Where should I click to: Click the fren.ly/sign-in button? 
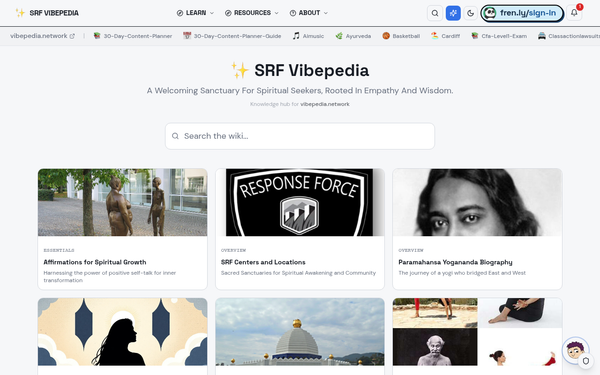pos(522,13)
